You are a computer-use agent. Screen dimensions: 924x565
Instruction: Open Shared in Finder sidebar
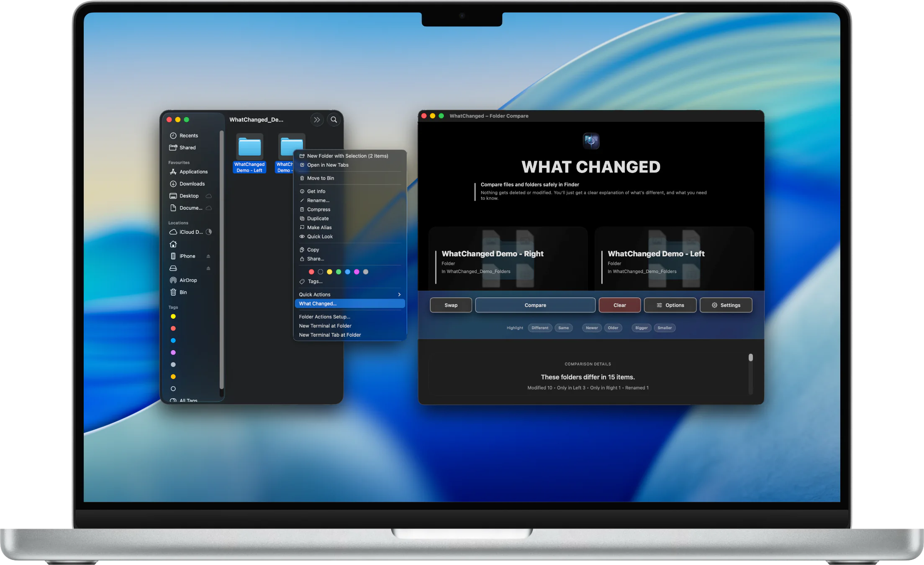[x=183, y=147]
